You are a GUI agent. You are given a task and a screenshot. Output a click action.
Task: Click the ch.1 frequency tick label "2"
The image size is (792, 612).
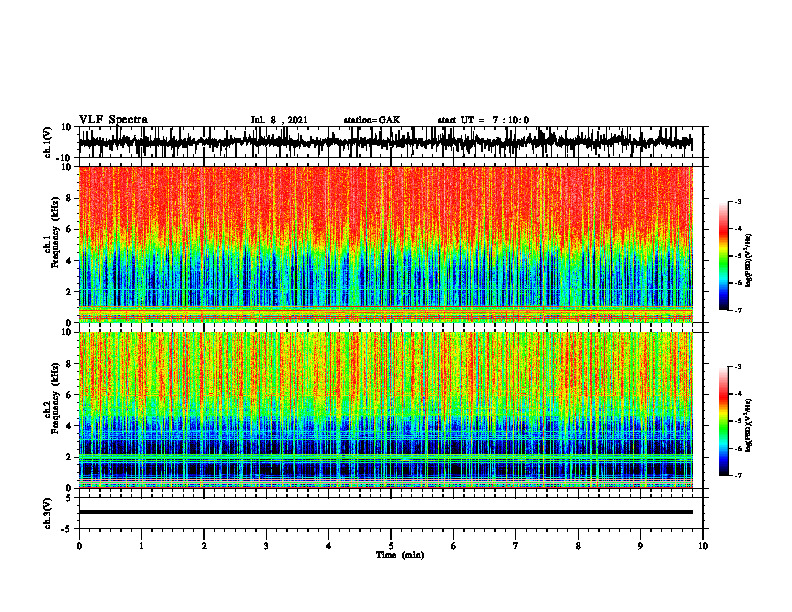(69, 292)
